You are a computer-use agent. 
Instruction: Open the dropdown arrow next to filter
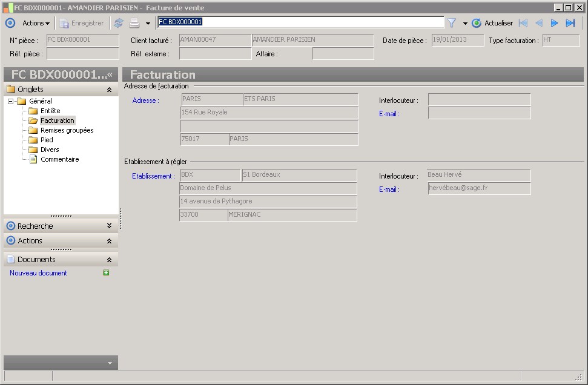pyautogui.click(x=465, y=24)
